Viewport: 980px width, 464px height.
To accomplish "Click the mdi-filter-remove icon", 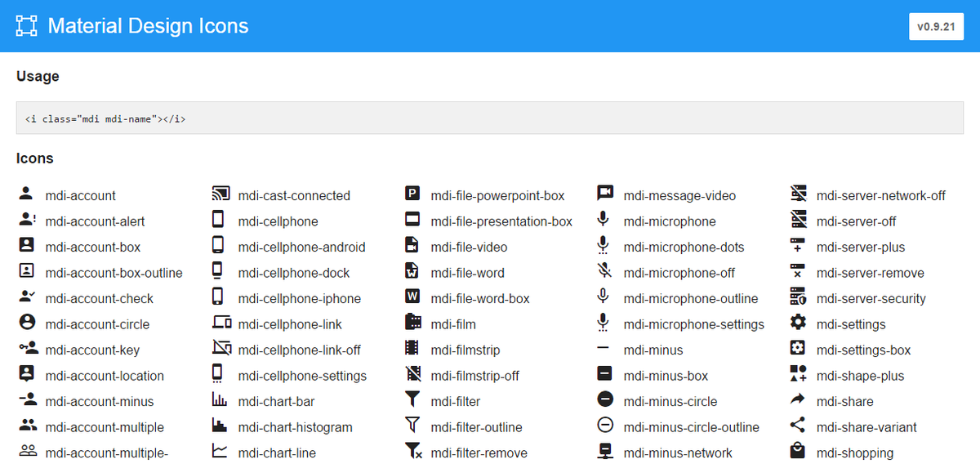I will pyautogui.click(x=413, y=451).
